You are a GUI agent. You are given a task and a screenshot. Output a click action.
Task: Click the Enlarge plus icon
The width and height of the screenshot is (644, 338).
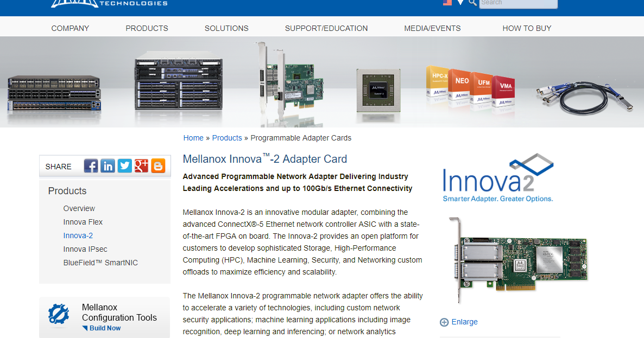(444, 322)
